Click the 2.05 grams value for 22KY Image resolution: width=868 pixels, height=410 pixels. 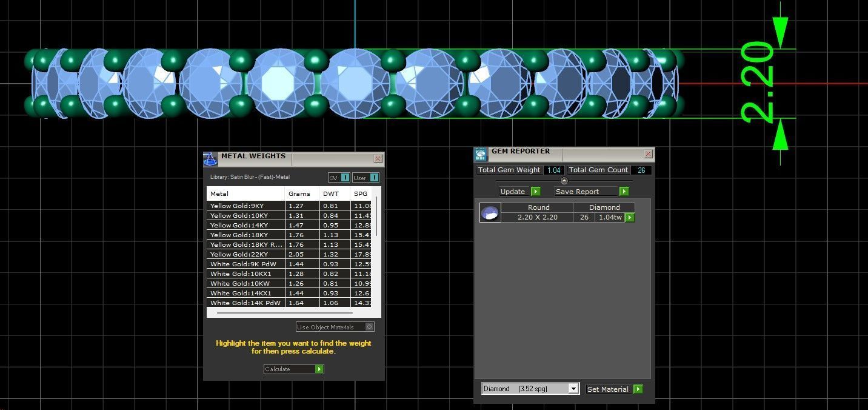coord(302,254)
